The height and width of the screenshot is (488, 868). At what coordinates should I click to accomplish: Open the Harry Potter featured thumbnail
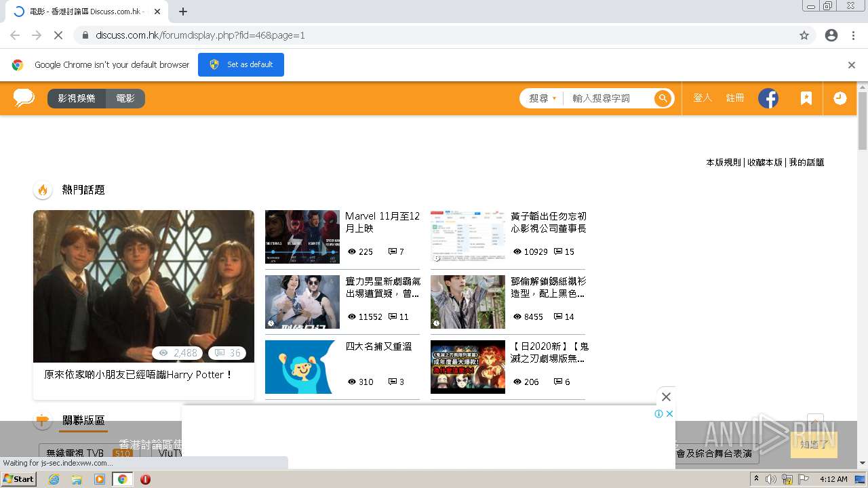(x=144, y=286)
